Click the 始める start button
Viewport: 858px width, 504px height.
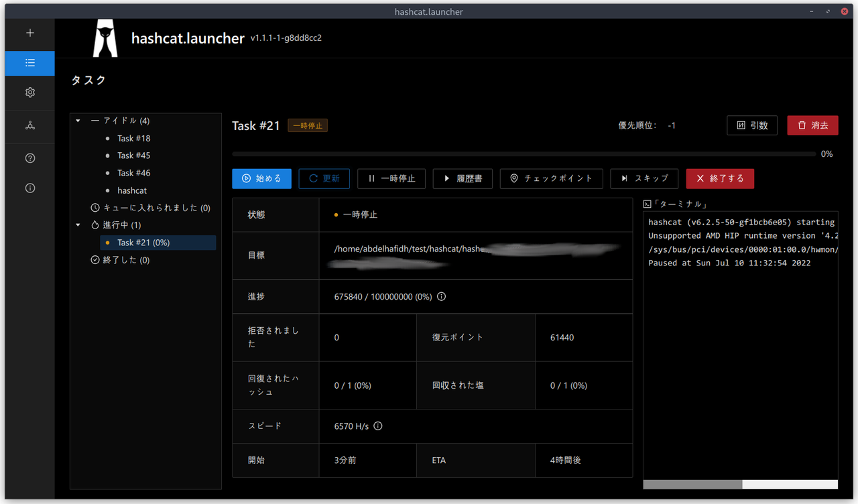point(261,178)
